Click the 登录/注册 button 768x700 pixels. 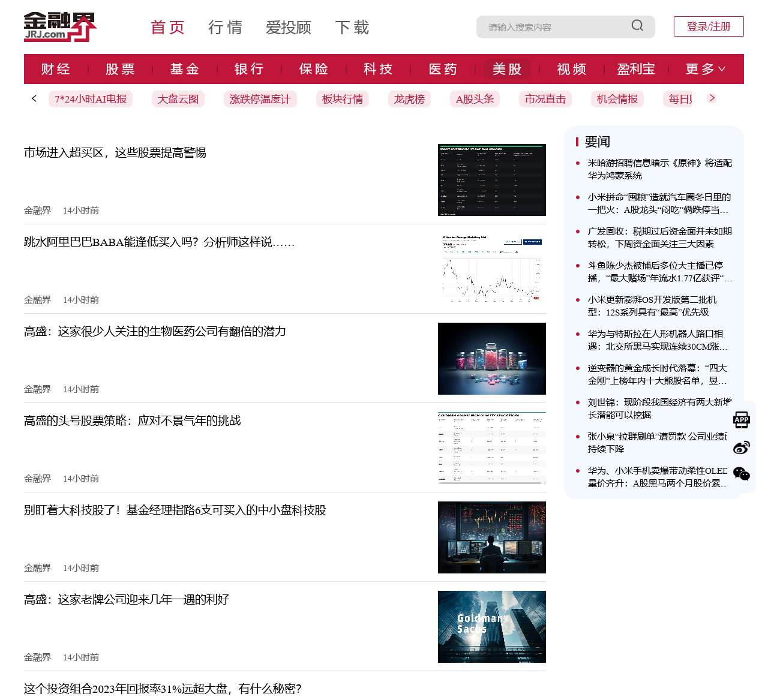point(709,26)
